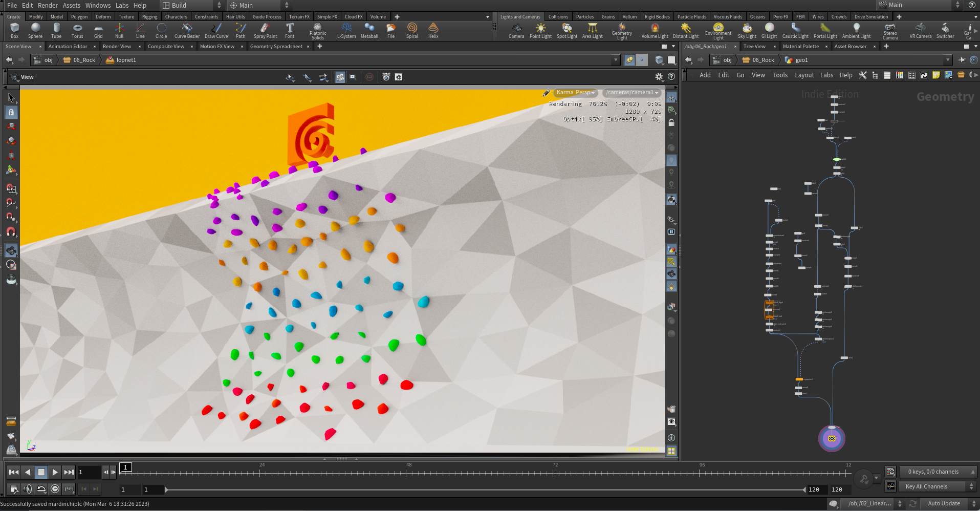Image resolution: width=980 pixels, height=511 pixels.
Task: Select the Metaball tool
Action: (369, 31)
